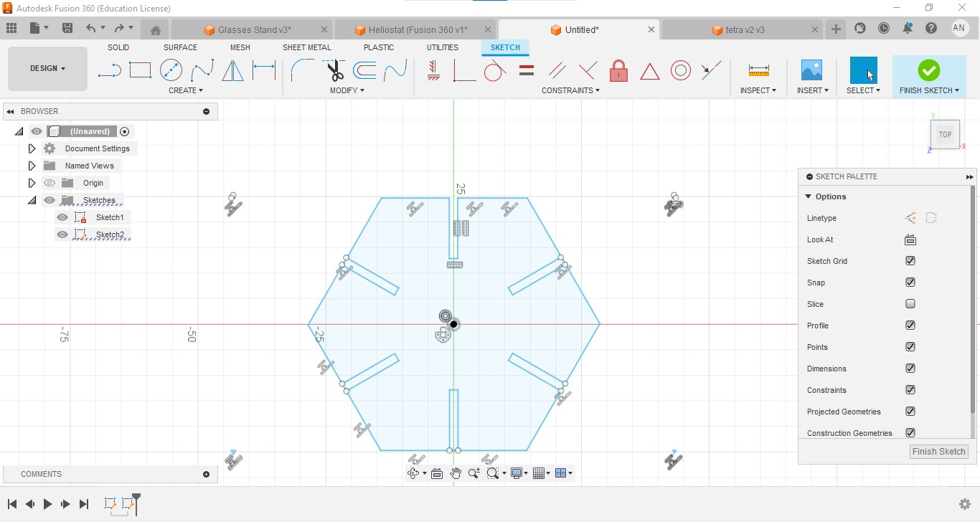980x522 pixels.
Task: Click the Finish Sketch button in palette
Action: click(939, 452)
